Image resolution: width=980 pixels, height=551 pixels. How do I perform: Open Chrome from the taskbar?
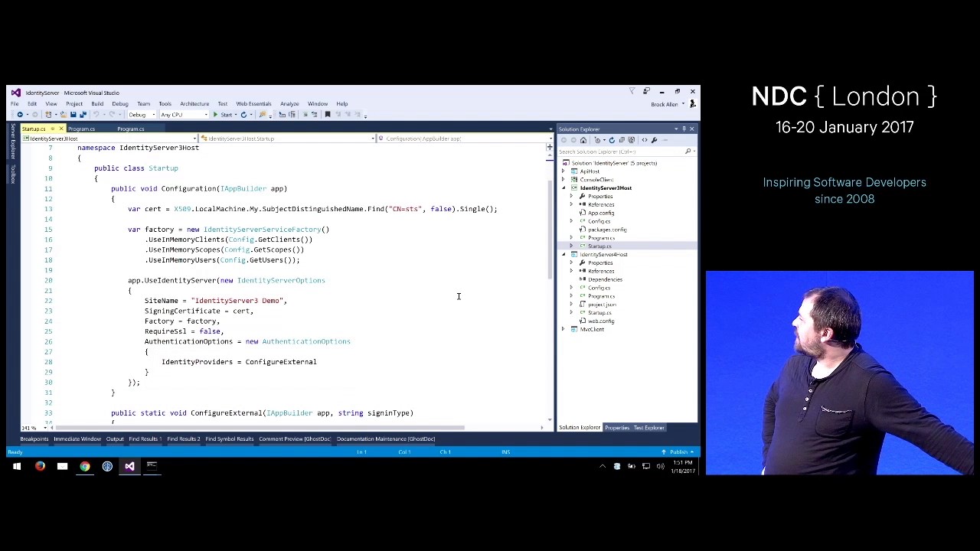click(85, 466)
